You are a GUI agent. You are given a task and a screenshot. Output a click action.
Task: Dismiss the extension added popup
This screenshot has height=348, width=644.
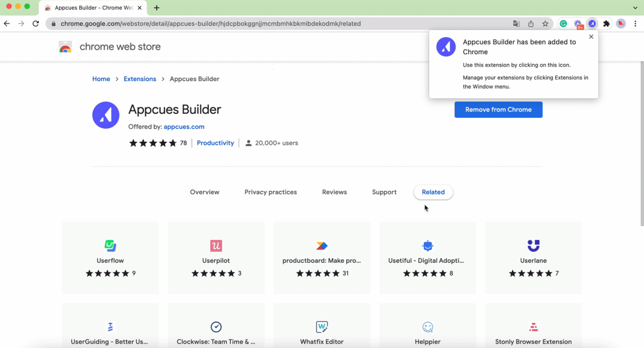(x=591, y=37)
